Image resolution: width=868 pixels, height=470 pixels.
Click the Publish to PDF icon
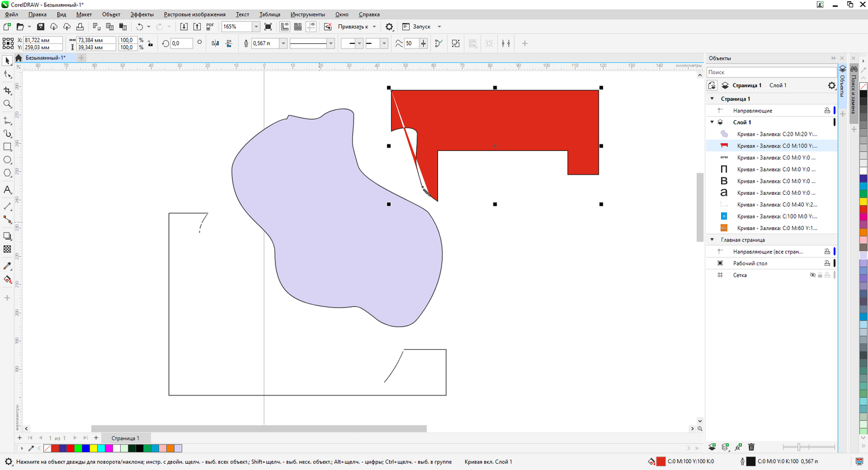(x=210, y=27)
